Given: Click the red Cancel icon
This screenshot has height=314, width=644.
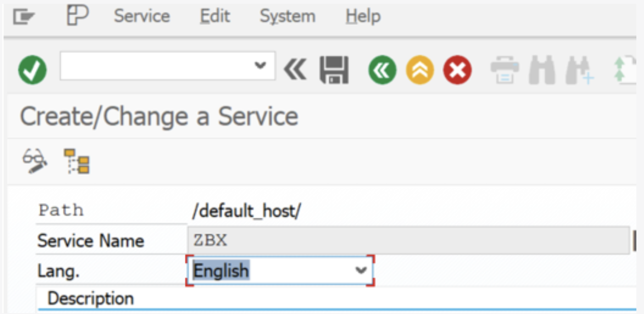Looking at the screenshot, I should point(457,70).
